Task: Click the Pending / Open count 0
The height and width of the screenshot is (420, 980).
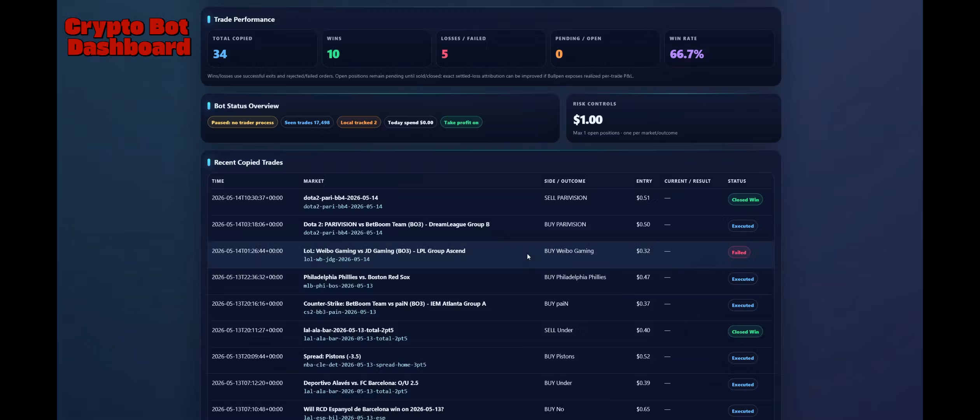Action: [x=559, y=54]
